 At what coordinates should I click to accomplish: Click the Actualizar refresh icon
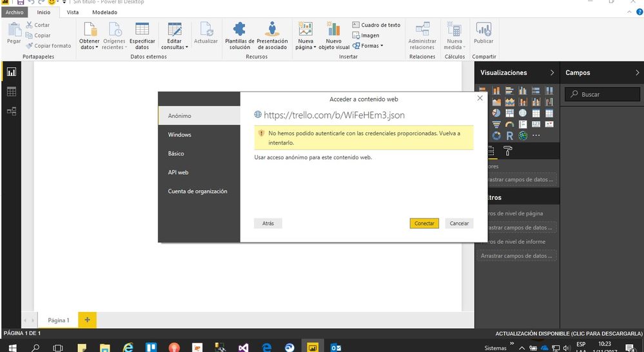point(206,29)
